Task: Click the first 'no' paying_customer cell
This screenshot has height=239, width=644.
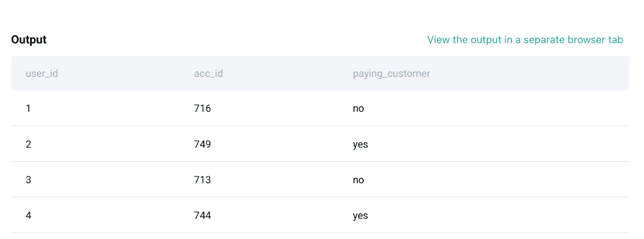Action: pyautogui.click(x=359, y=108)
